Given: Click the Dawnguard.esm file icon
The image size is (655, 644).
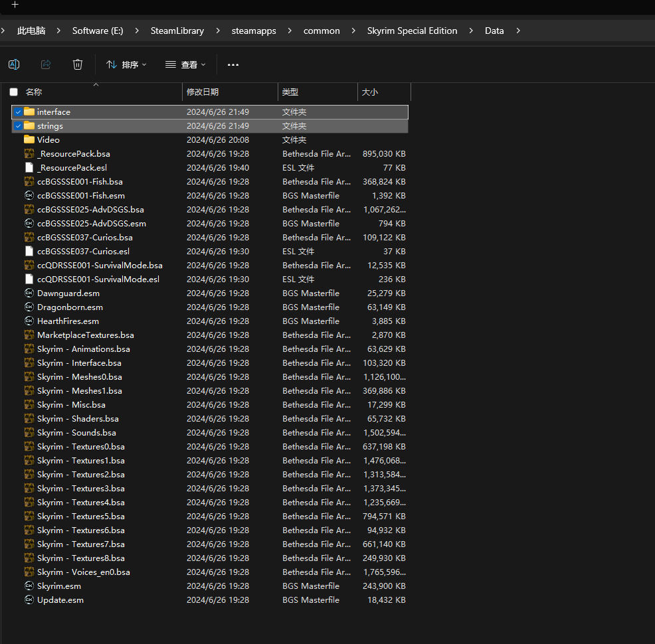Looking at the screenshot, I should click(x=29, y=293).
